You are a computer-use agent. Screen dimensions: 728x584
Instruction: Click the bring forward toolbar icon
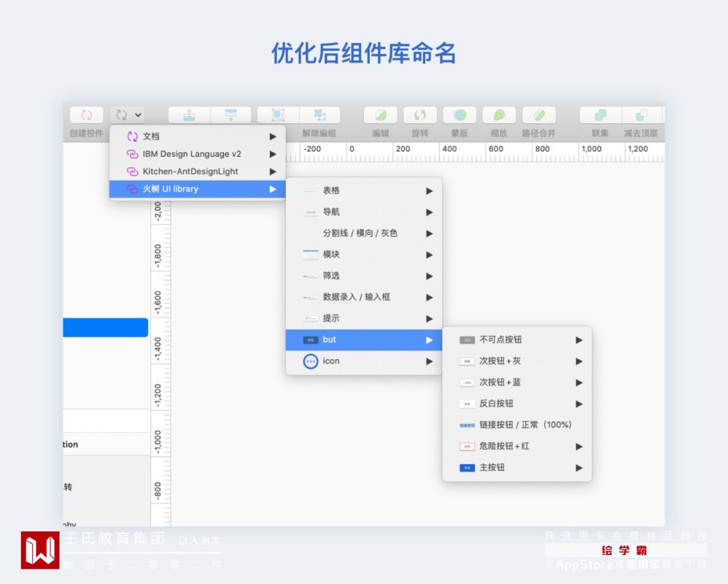[x=189, y=115]
